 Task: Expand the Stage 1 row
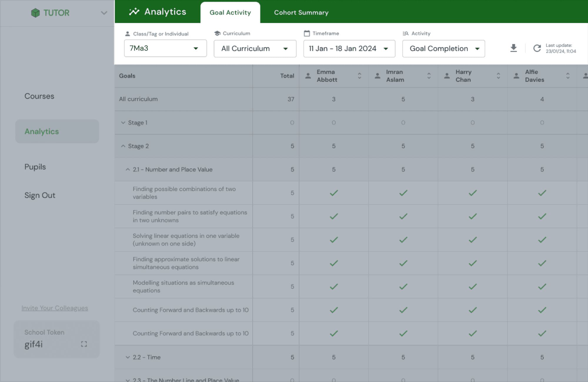pyautogui.click(x=123, y=123)
